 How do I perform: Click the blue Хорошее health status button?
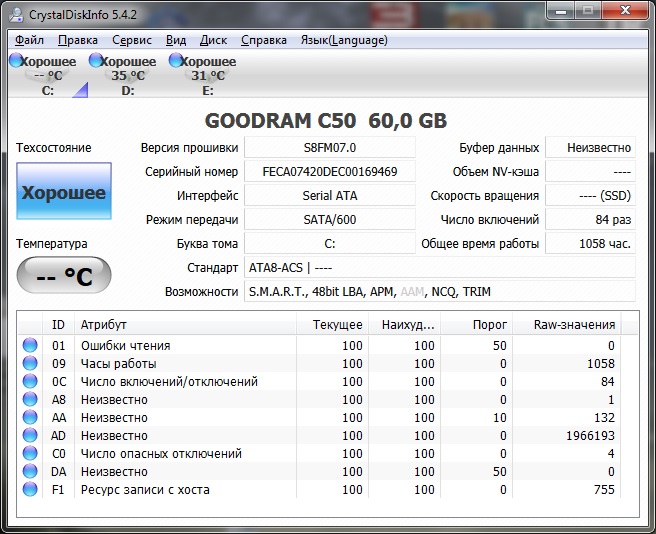(64, 191)
